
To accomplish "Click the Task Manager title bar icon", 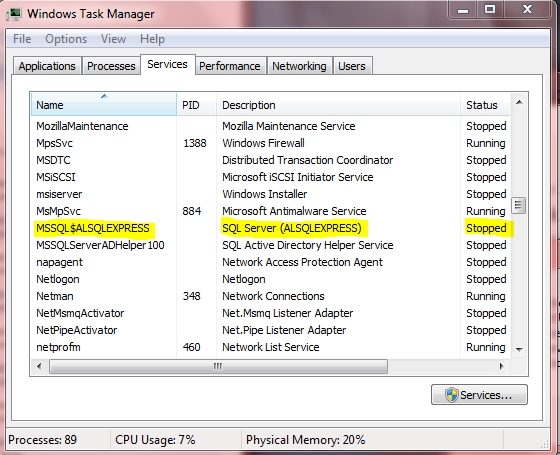I will coord(14,14).
